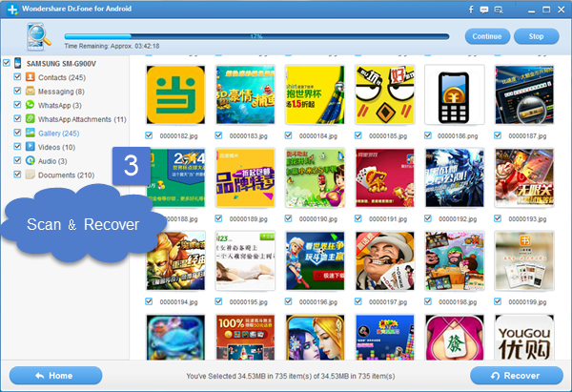Uncheck the Contacts (245) checkbox
This screenshot has height=392, width=572.
[17, 76]
